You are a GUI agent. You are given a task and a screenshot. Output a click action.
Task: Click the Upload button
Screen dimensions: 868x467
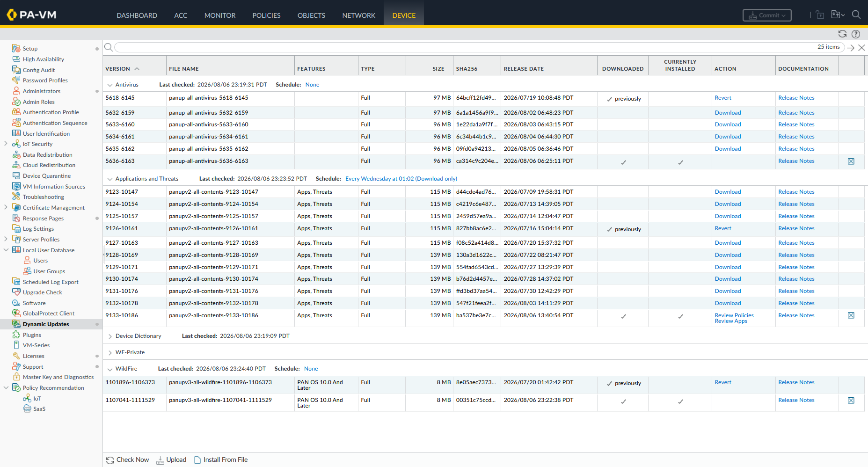[171, 460]
